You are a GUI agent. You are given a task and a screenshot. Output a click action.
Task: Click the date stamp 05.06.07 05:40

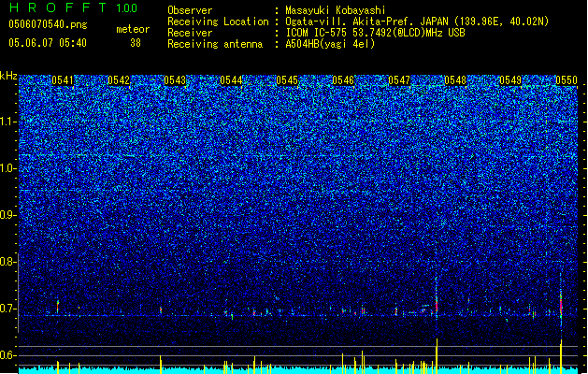[48, 43]
